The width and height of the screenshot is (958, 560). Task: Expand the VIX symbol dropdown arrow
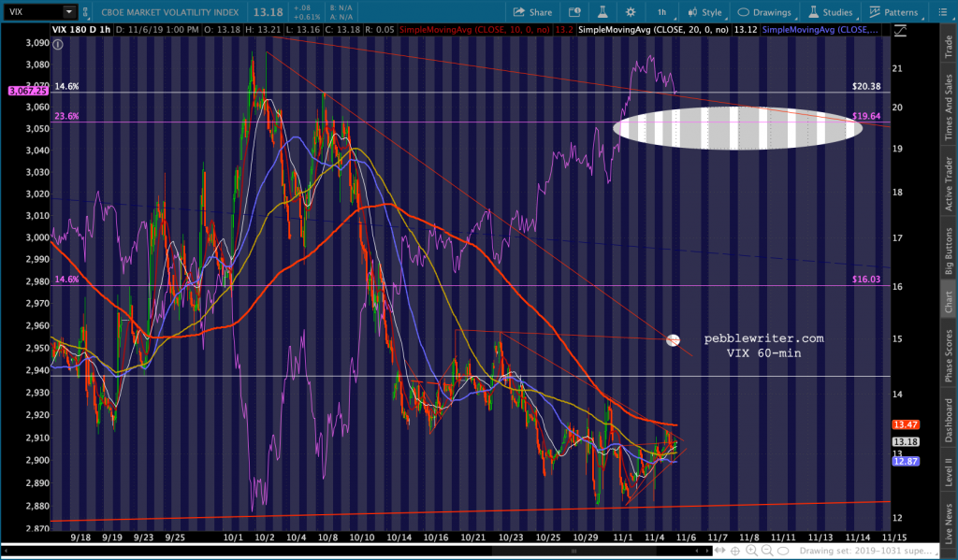click(x=69, y=12)
